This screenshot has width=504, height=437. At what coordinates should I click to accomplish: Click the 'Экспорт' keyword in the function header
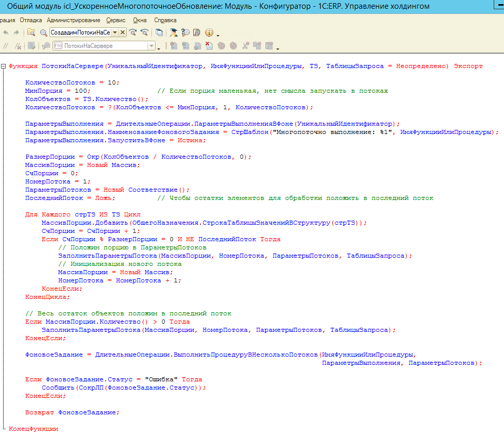coord(468,66)
